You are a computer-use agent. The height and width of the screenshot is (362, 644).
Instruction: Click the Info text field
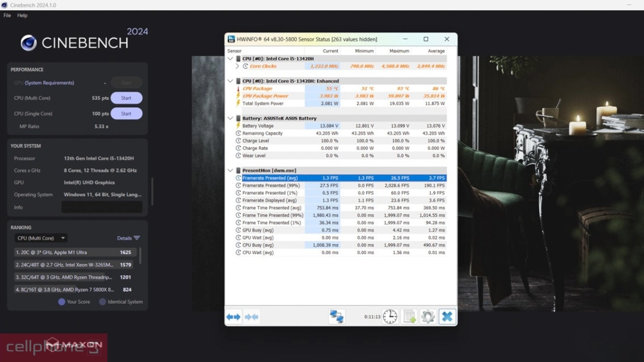click(102, 208)
